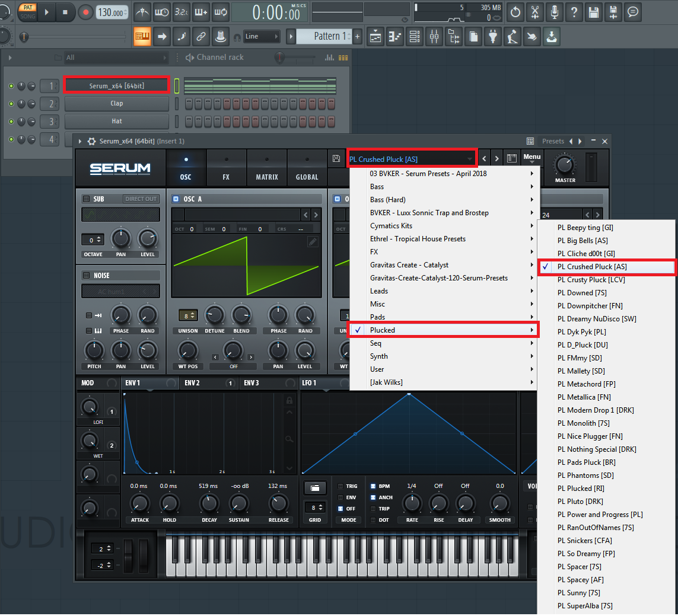Open Serum Menu dropdown

[532, 158]
